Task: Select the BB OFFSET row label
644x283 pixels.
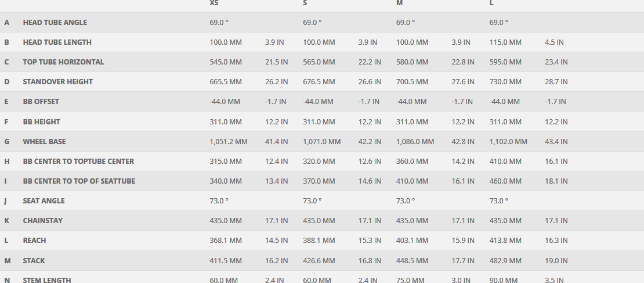Action: (41, 102)
